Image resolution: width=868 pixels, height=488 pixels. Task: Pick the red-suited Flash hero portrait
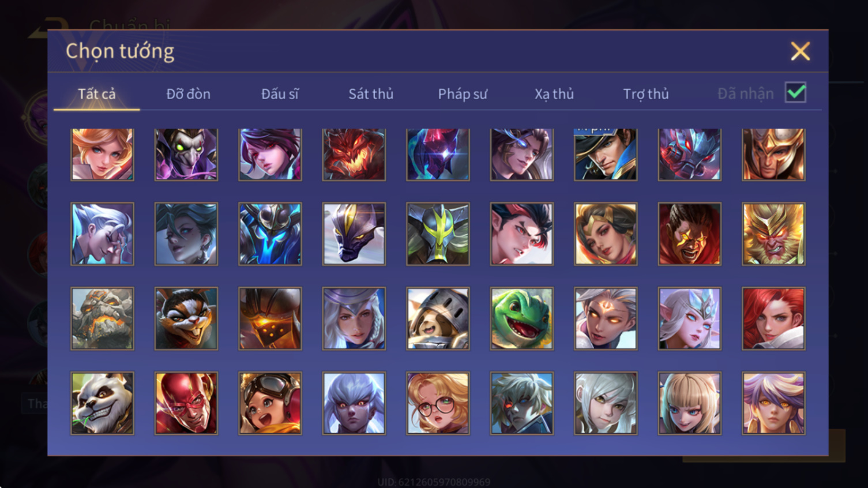[186, 403]
